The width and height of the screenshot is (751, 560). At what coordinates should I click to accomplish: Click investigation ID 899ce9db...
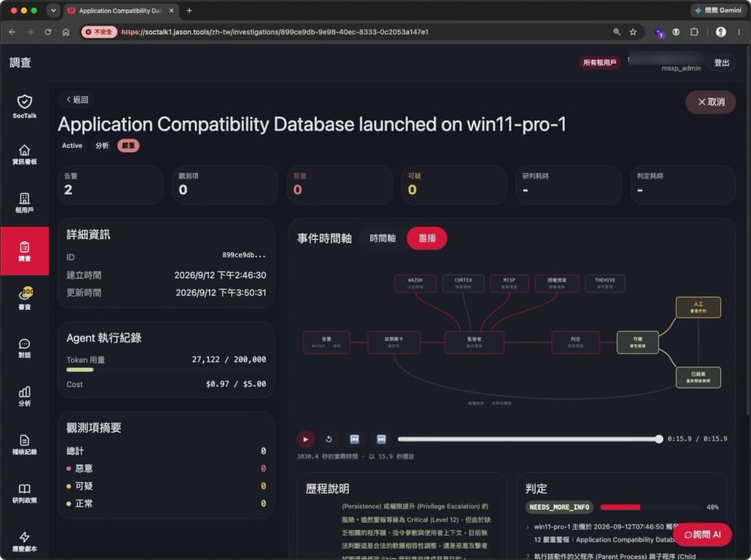243,255
